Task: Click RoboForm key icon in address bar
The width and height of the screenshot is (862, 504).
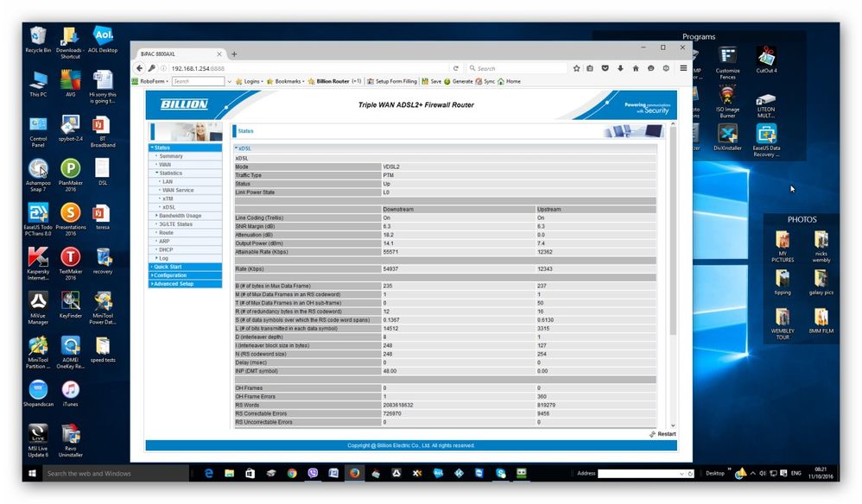Action: (152, 68)
